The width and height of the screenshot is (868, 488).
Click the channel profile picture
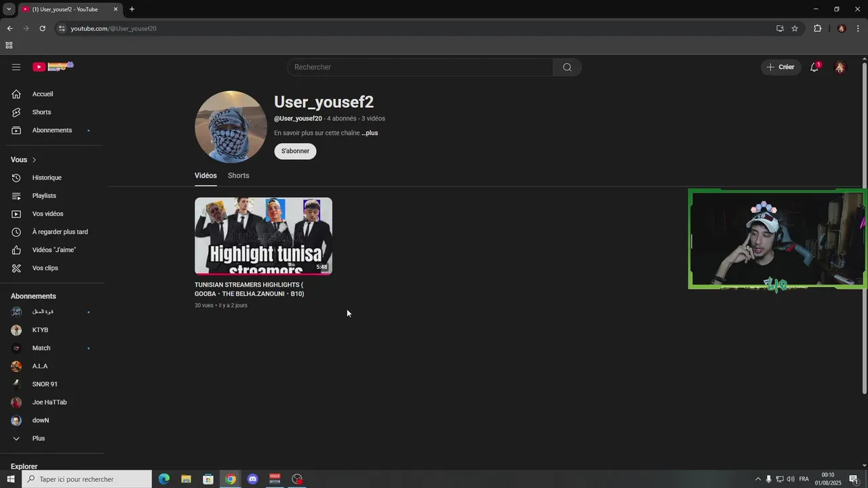pos(231,127)
